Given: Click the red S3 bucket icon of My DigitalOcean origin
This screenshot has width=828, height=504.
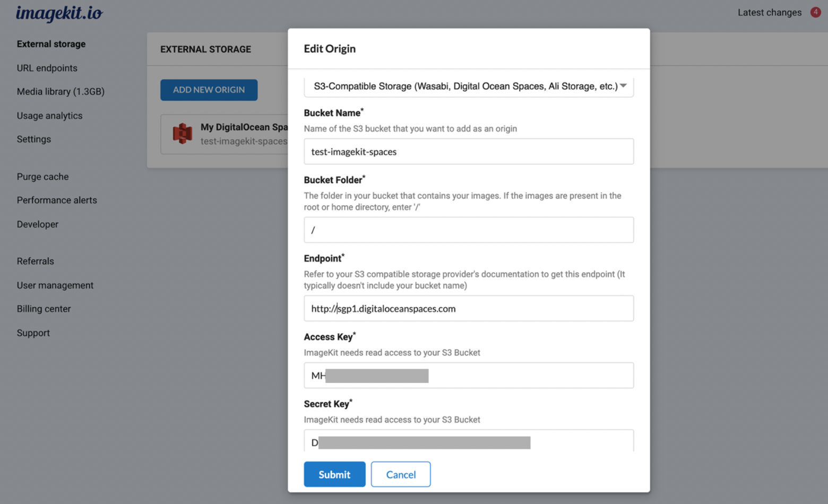Looking at the screenshot, I should point(183,134).
